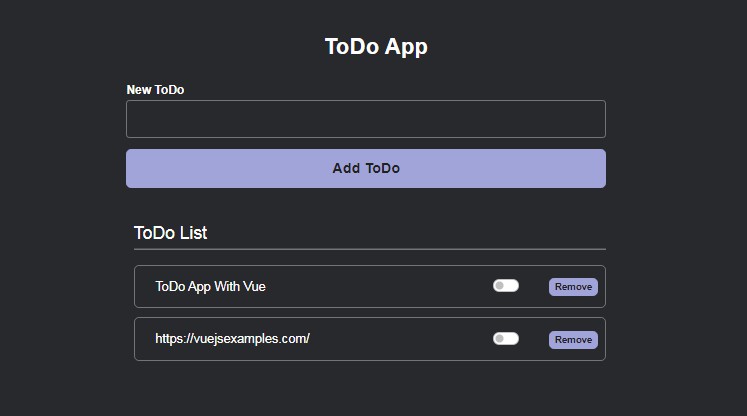This screenshot has width=747, height=416.
Task: Click the https://vuejsexamples.com/ item text
Action: pyautogui.click(x=232, y=339)
